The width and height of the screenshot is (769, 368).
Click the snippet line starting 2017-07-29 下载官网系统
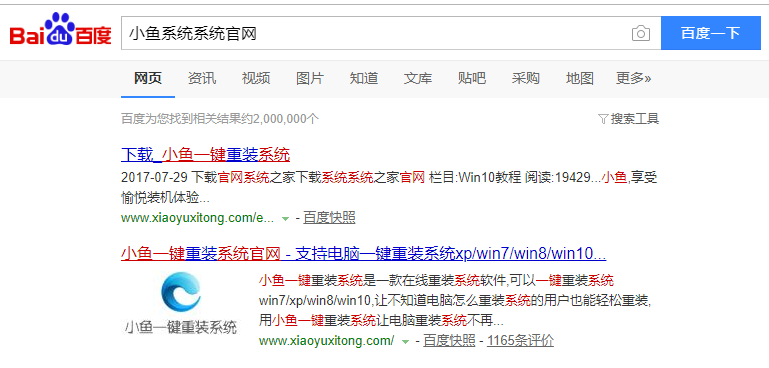click(x=389, y=178)
